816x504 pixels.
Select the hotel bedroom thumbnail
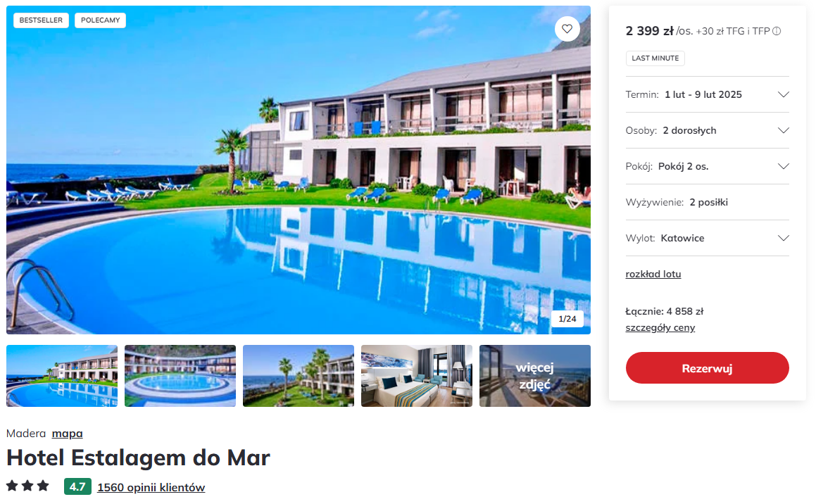[417, 376]
